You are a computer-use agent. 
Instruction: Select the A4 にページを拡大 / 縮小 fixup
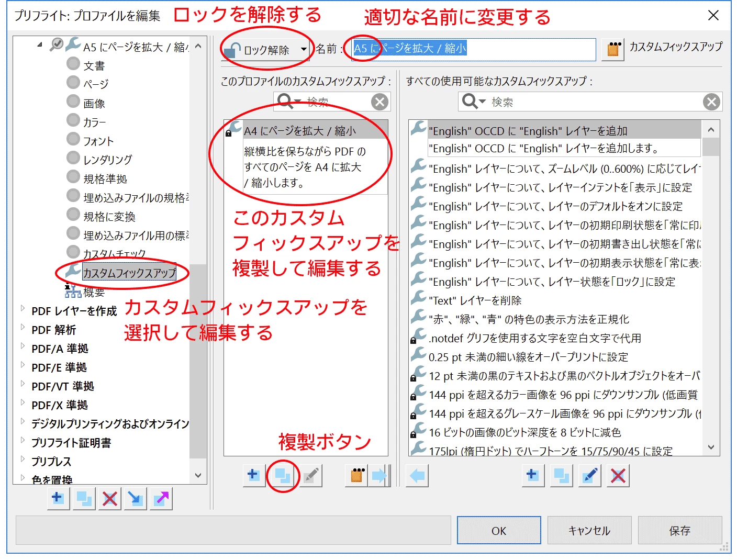tap(306, 130)
